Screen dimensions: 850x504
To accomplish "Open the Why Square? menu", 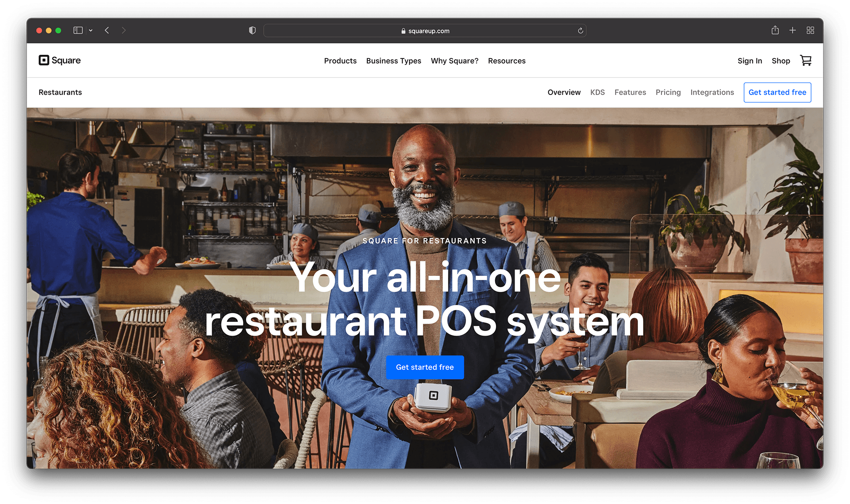I will click(x=454, y=61).
